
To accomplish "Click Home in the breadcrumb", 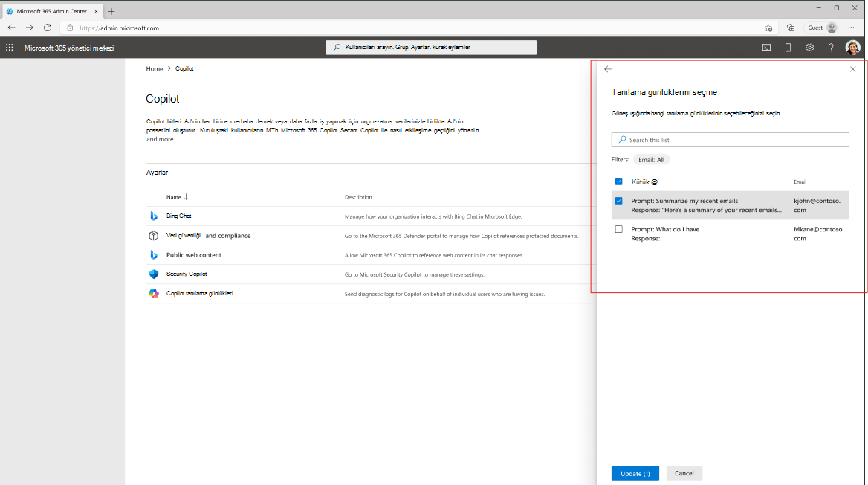I will [x=155, y=68].
